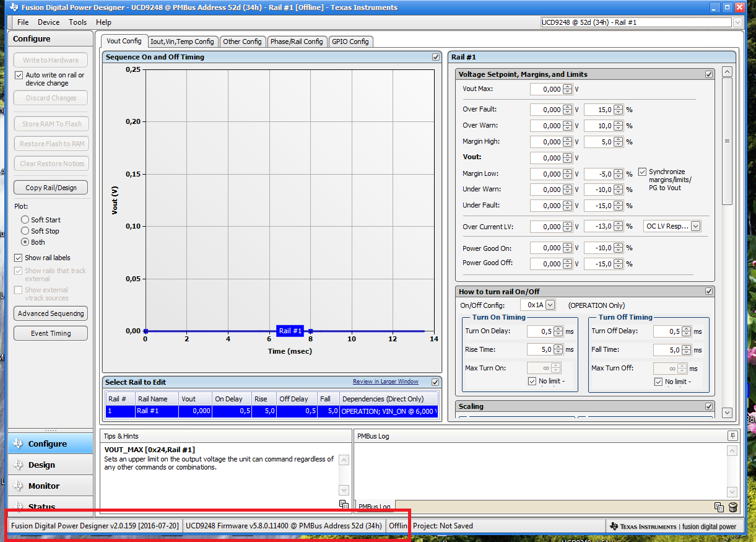Switch to Other Config tab
This screenshot has width=756, height=542.
[x=242, y=42]
